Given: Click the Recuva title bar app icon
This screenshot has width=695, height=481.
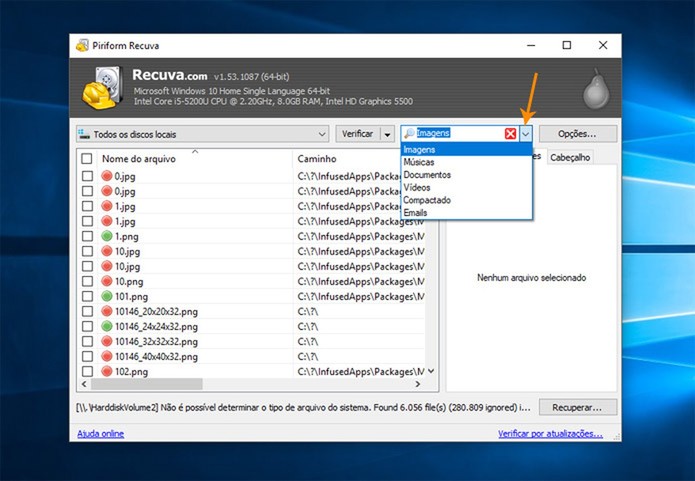Looking at the screenshot, I should [x=82, y=45].
